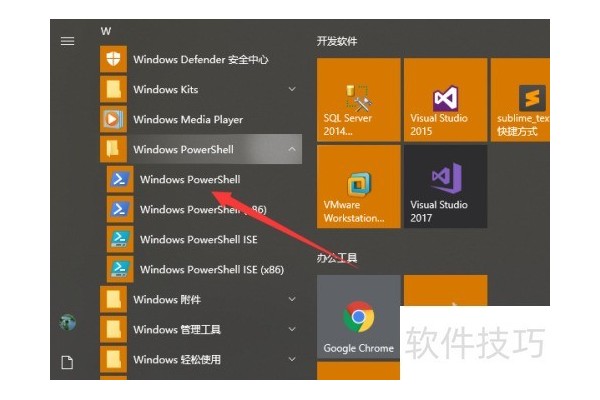Expand the Windows 轻松使用 chevron
The height and width of the screenshot is (400, 600).
coord(292,359)
